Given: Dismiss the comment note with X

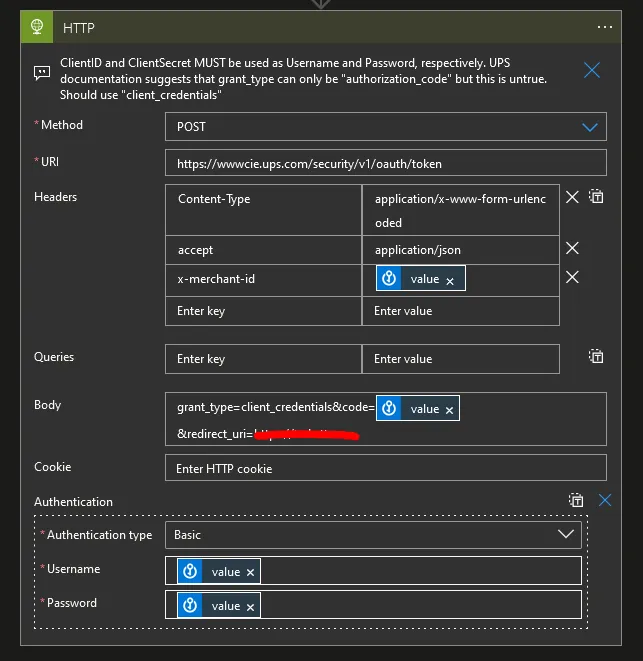Looking at the screenshot, I should (x=592, y=70).
